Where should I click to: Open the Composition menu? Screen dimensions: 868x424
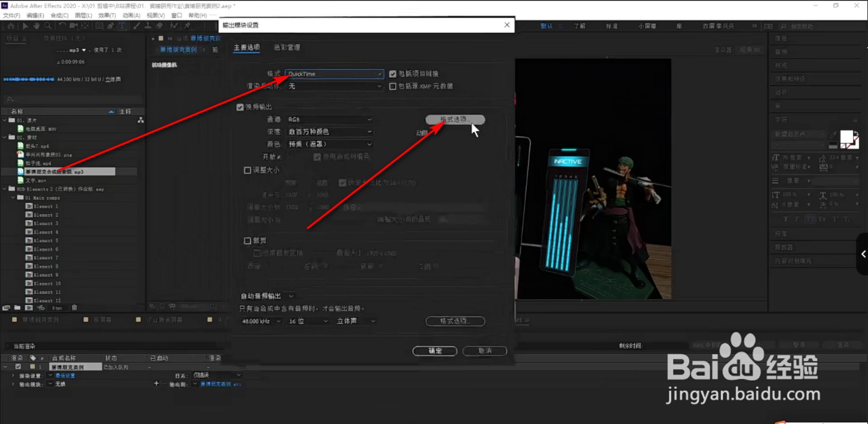point(59,15)
